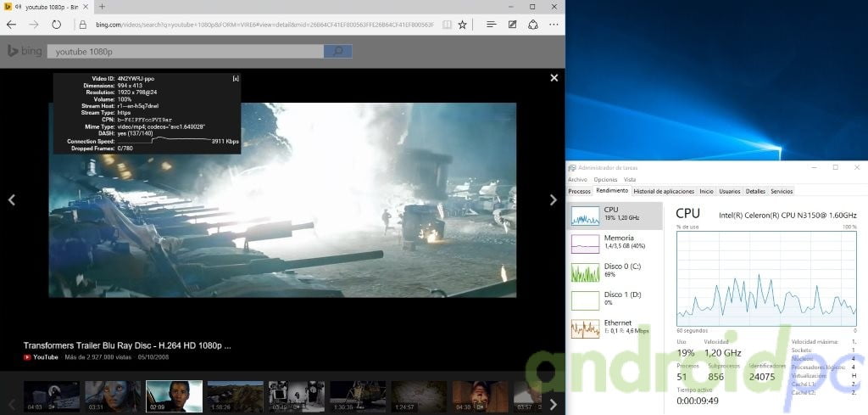Open Vista menu in Task Manager
This screenshot has height=415, width=868.
[x=630, y=180]
